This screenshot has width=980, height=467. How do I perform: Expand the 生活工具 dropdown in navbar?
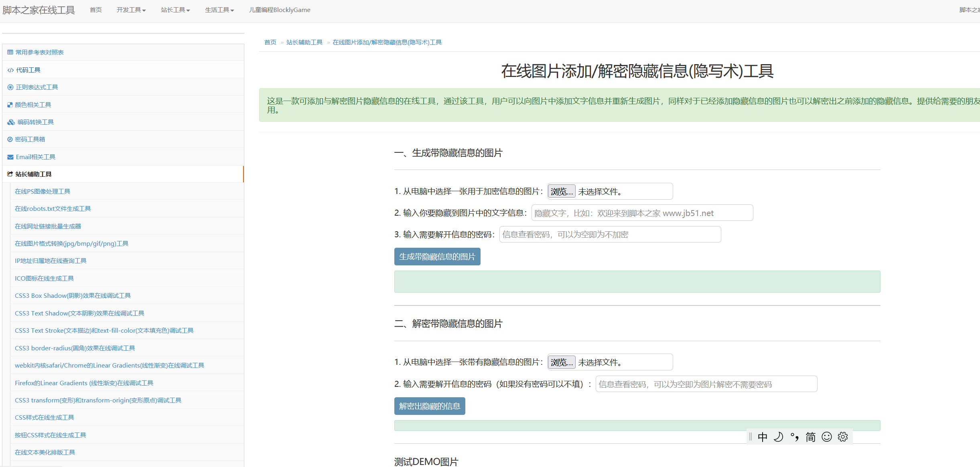point(219,10)
